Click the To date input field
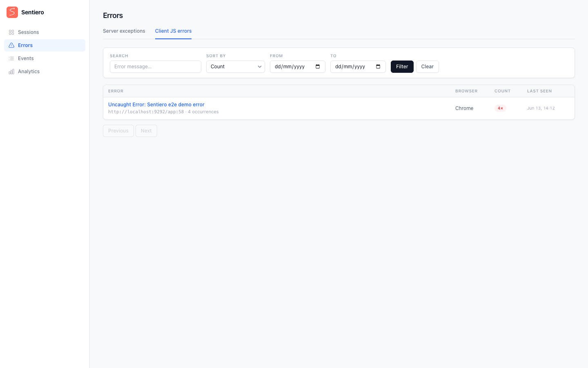This screenshot has height=368, width=588. click(x=358, y=67)
